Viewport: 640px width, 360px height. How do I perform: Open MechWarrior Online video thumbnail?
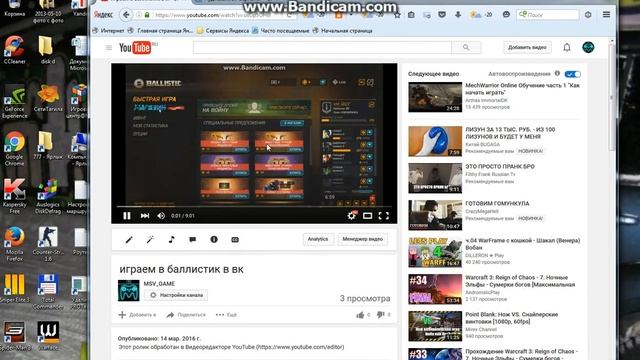pyautogui.click(x=435, y=97)
